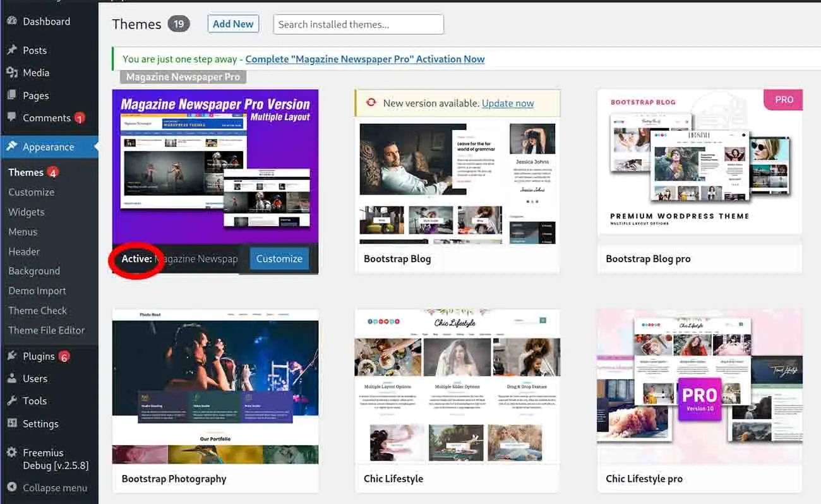This screenshot has height=504, width=821.
Task: Go to Widgets submenu
Action: [26, 212]
